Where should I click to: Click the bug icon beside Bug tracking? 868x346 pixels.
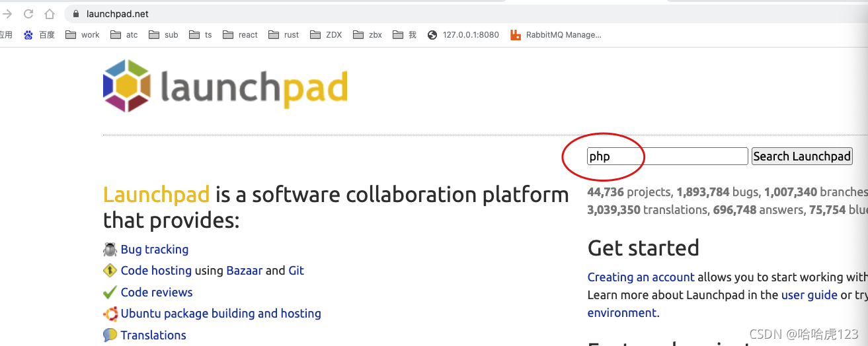tap(110, 250)
